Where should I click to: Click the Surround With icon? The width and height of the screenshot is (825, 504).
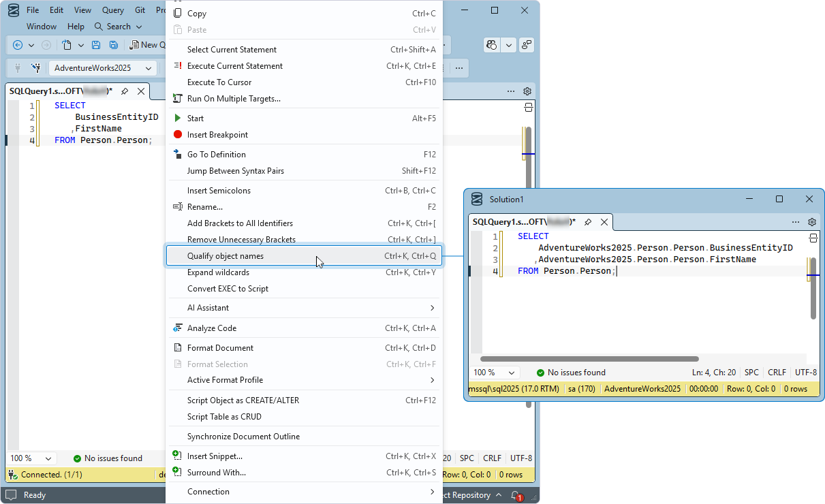(178, 473)
